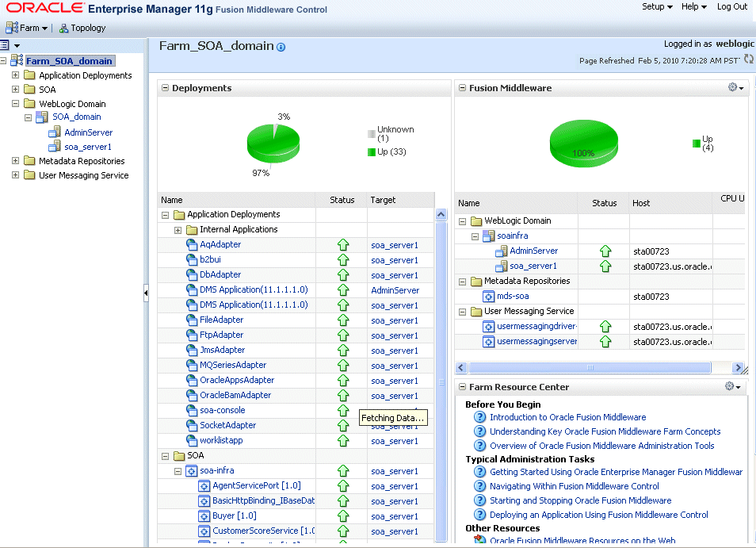Collapse Metadata Repositories in Fusion Middleware table
Viewport: 756px width, 548px height.
pyautogui.click(x=462, y=282)
